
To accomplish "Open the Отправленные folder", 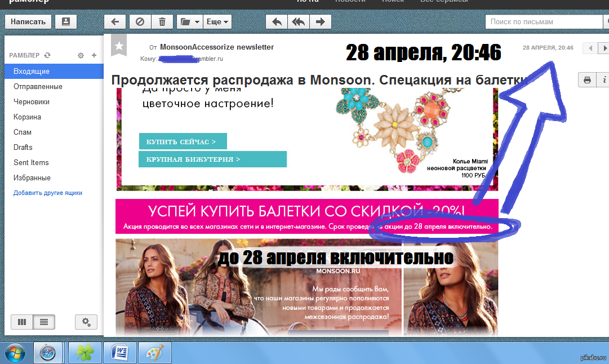I will point(38,87).
